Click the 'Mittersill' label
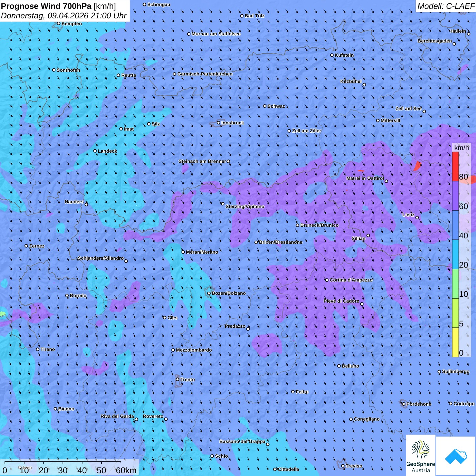This screenshot has height=476, width=476. [390, 120]
